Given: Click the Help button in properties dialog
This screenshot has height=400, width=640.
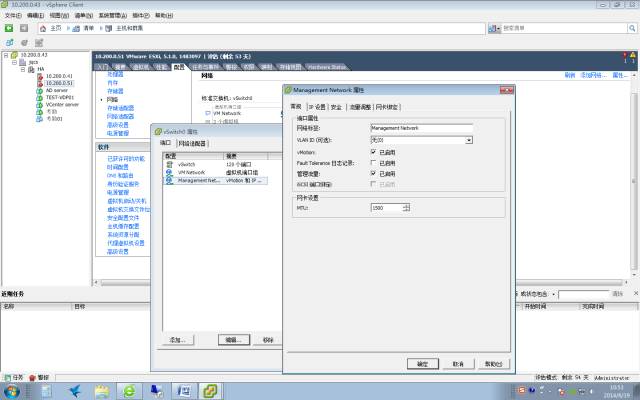Looking at the screenshot, I should pyautogui.click(x=494, y=364).
